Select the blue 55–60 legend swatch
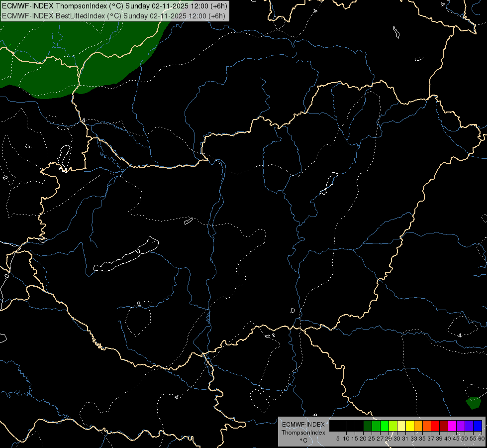487x448 pixels. pyautogui.click(x=478, y=426)
